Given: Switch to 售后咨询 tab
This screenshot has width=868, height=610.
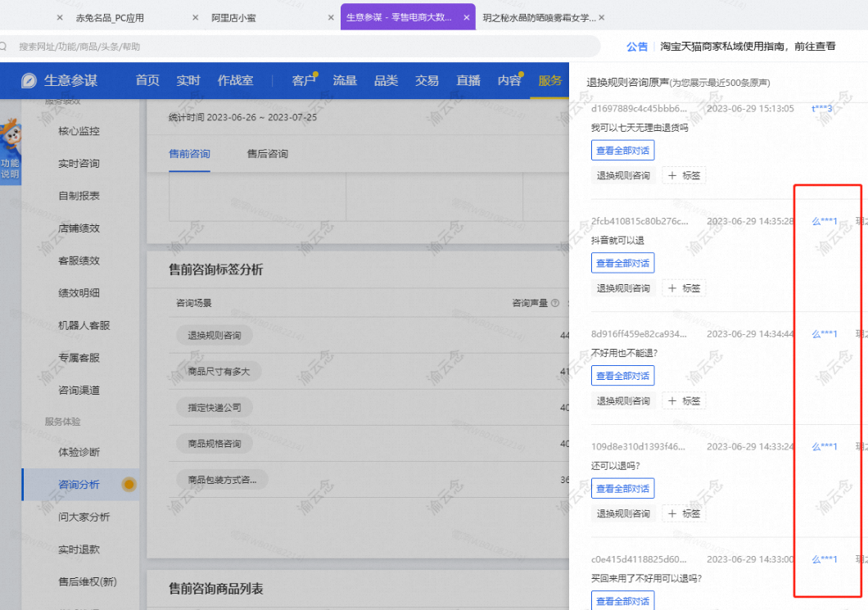Looking at the screenshot, I should [268, 154].
